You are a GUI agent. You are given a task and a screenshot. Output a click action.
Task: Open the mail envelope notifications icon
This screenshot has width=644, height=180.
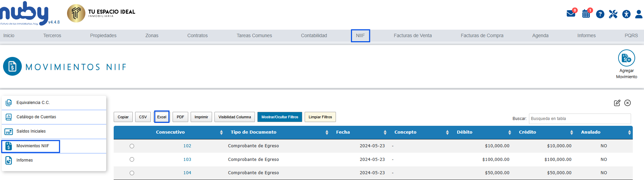(x=571, y=14)
